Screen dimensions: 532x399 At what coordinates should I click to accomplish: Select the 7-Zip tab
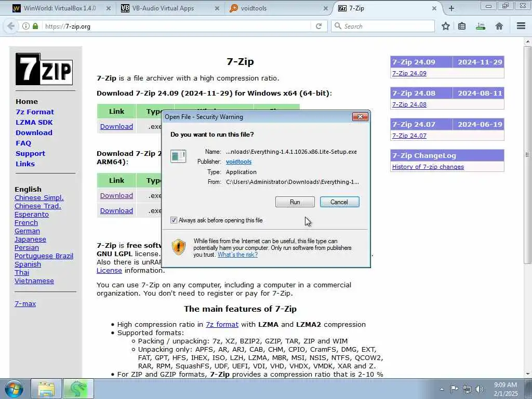click(387, 8)
